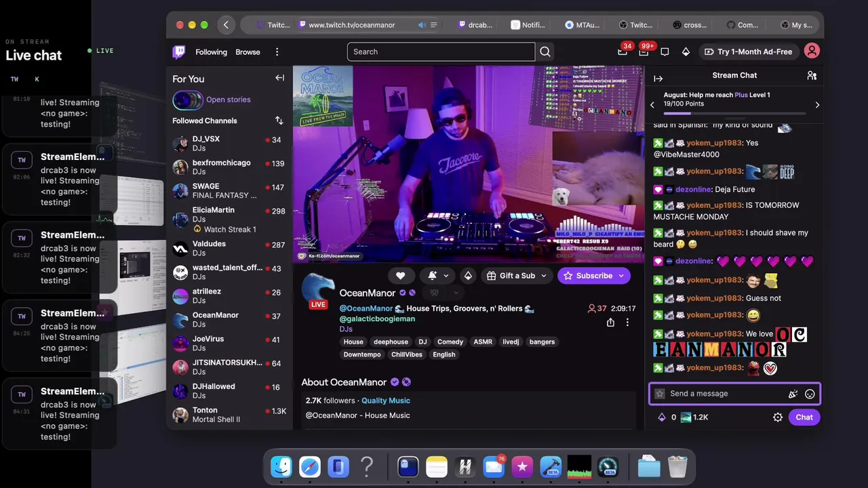
Task: Click the Get Bits diamond icon in header
Action: pyautogui.click(x=686, y=52)
